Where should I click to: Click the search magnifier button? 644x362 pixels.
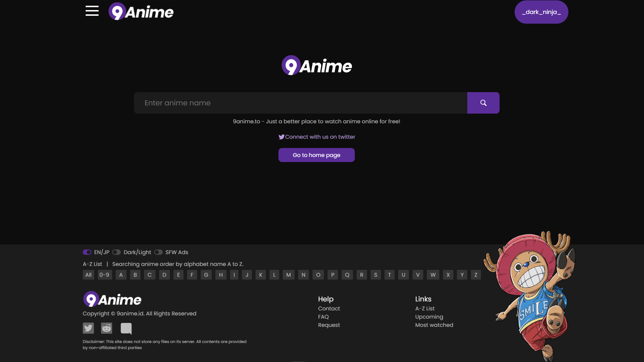point(483,103)
